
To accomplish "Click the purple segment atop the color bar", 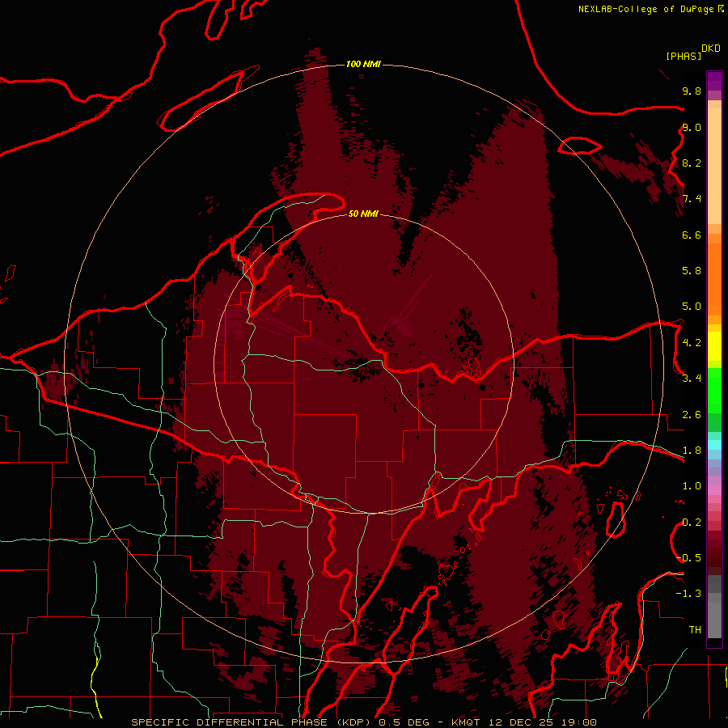I will (x=714, y=81).
